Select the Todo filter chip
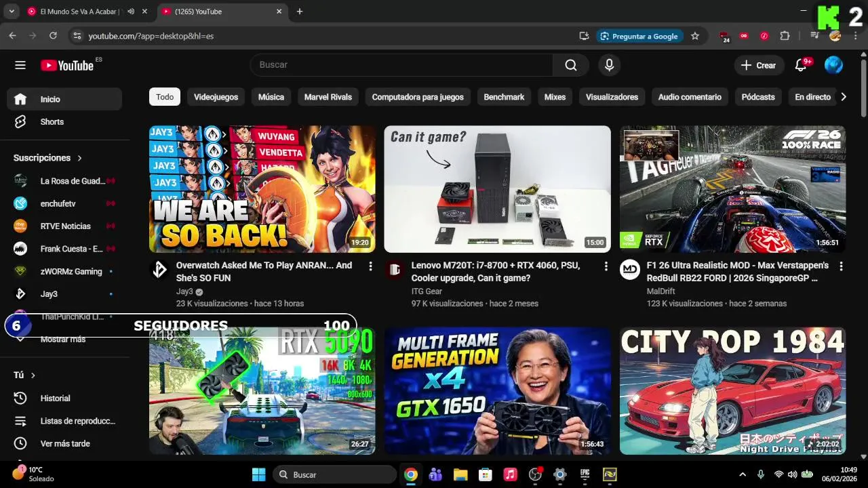This screenshot has height=488, width=868. [x=165, y=97]
